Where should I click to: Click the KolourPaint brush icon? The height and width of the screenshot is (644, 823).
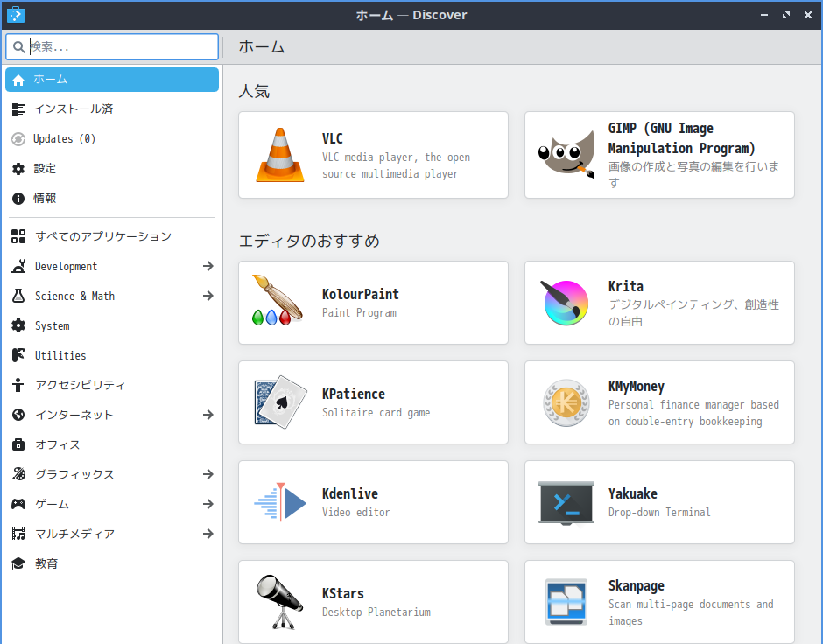pos(278,300)
